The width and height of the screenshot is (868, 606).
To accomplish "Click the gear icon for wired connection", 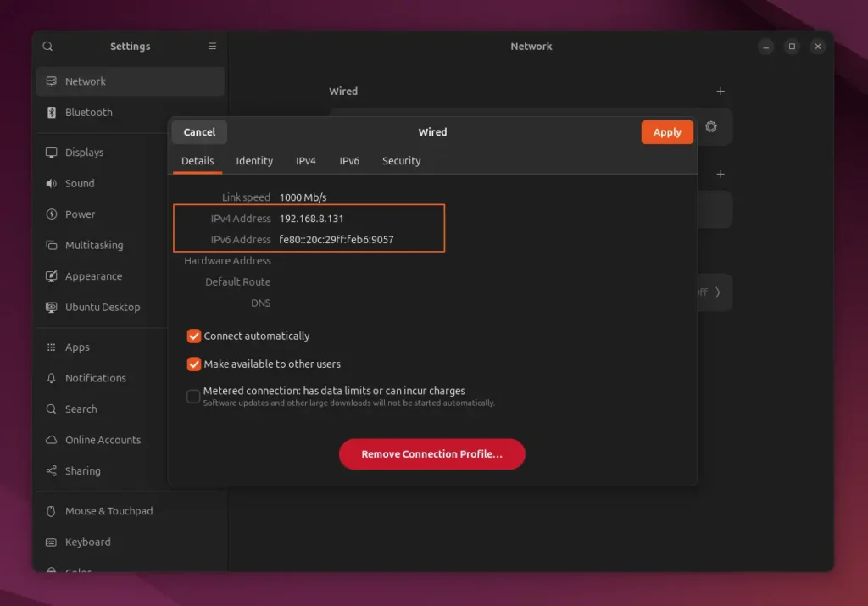I will pos(711,127).
